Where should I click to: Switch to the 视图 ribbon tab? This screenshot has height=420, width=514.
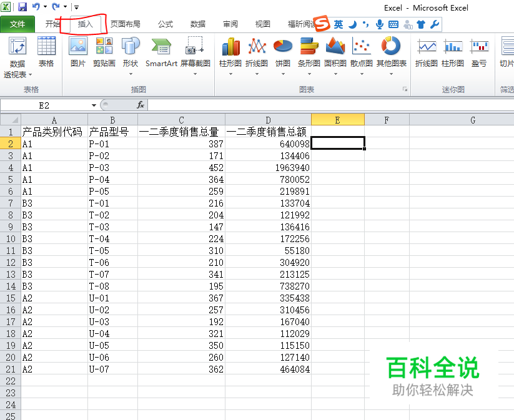[x=262, y=24]
